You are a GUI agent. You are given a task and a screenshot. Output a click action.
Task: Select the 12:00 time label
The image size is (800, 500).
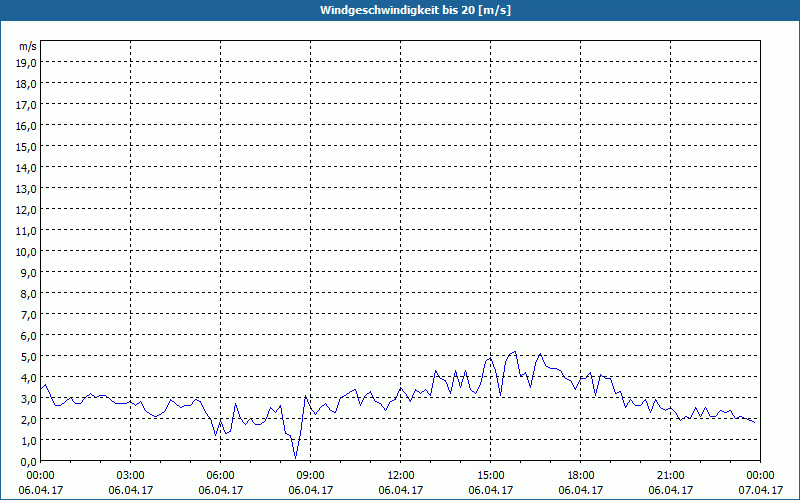point(401,475)
